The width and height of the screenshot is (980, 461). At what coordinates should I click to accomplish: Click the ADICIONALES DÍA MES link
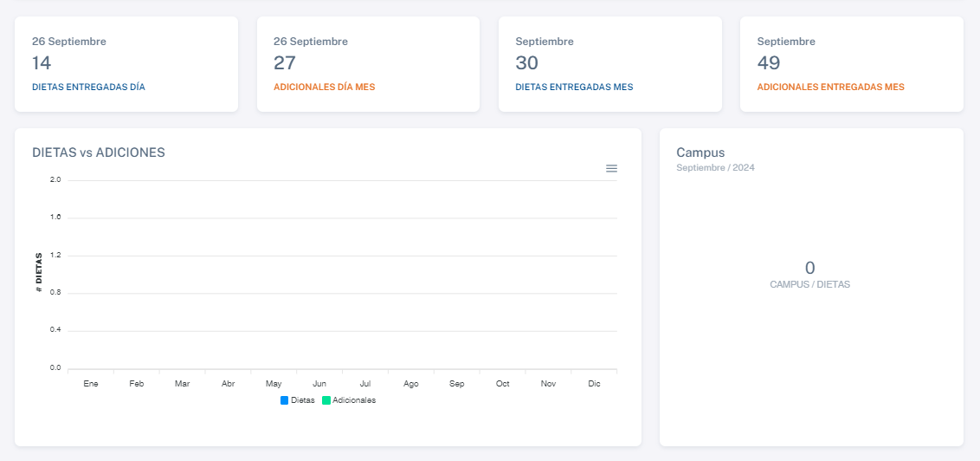[x=324, y=87]
